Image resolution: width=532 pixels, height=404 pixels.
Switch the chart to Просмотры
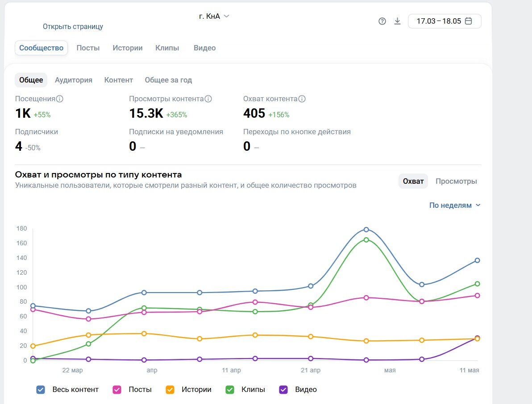click(456, 181)
